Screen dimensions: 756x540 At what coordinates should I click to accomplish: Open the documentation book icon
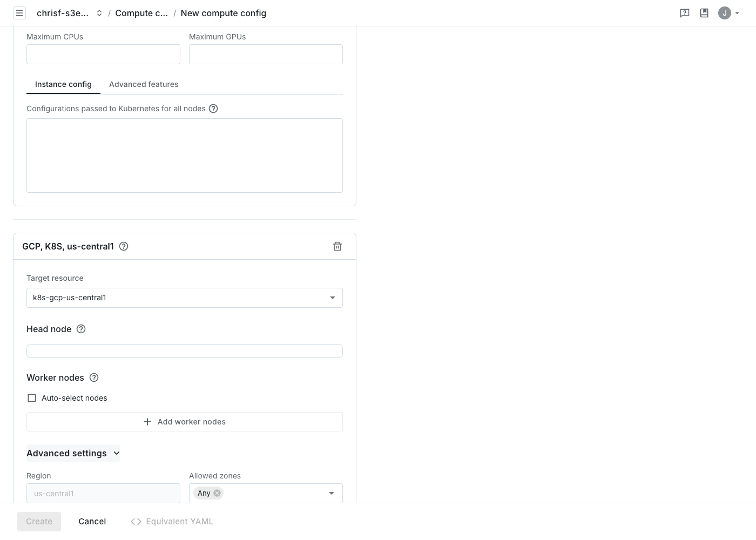pyautogui.click(x=704, y=13)
